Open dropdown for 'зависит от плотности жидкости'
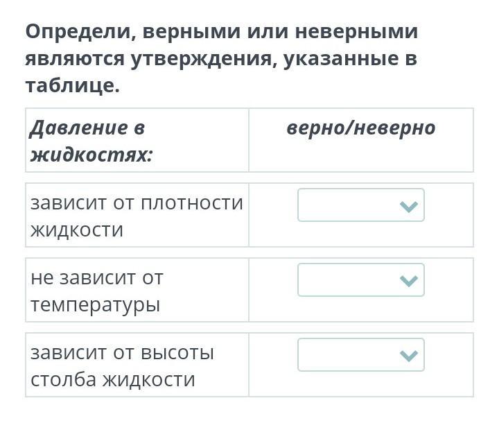 [360, 205]
